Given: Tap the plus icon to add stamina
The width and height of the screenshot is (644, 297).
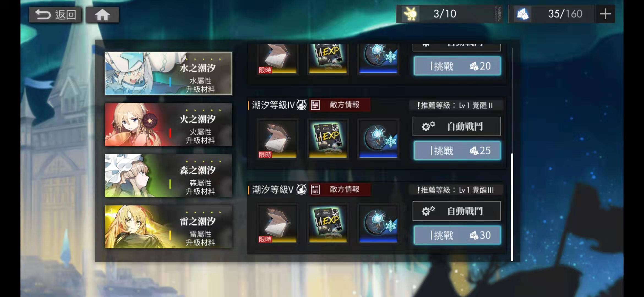Looking at the screenshot, I should 605,14.
